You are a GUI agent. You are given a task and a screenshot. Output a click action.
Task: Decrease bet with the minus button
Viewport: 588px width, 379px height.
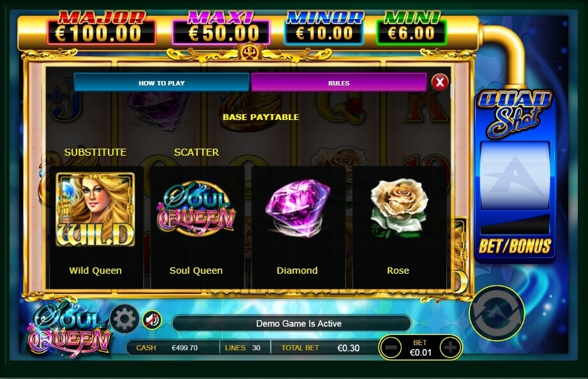click(x=391, y=348)
